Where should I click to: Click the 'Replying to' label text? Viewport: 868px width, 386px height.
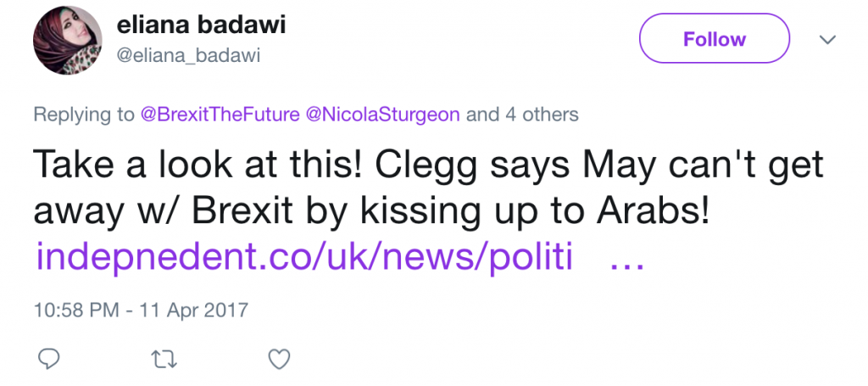[x=83, y=115]
